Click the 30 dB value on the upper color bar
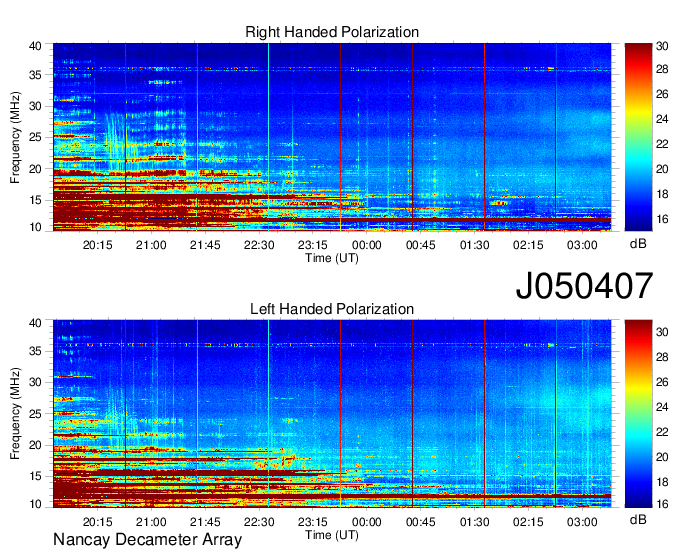 [x=662, y=46]
